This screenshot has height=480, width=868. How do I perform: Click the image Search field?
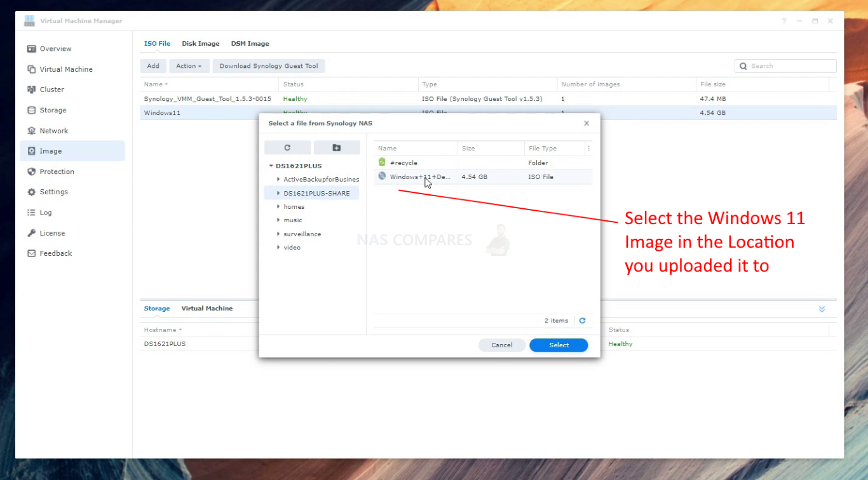coord(785,66)
